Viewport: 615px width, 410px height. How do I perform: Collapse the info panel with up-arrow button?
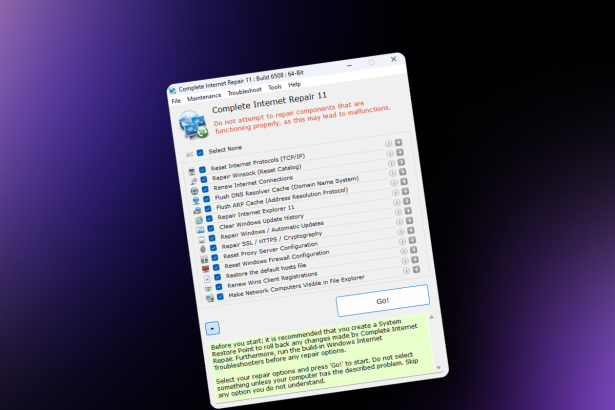212,328
